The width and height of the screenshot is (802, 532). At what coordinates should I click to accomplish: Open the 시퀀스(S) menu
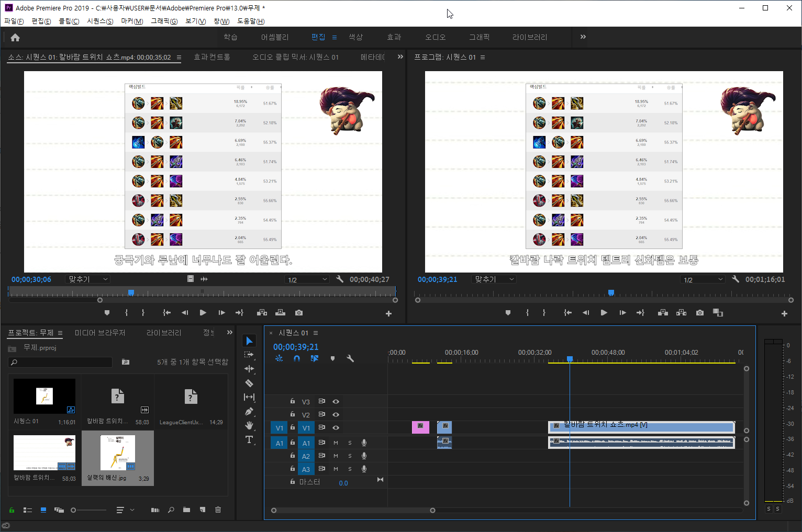tap(100, 21)
